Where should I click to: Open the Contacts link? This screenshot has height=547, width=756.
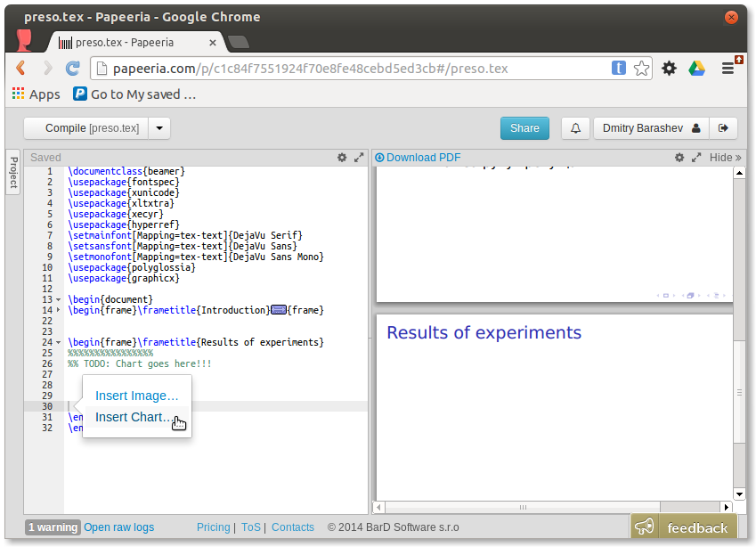(x=293, y=527)
